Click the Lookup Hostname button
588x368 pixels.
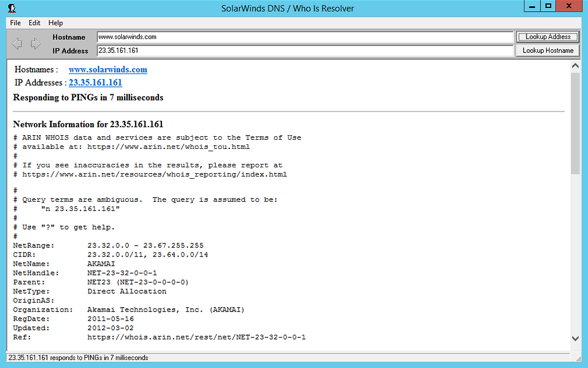(548, 51)
